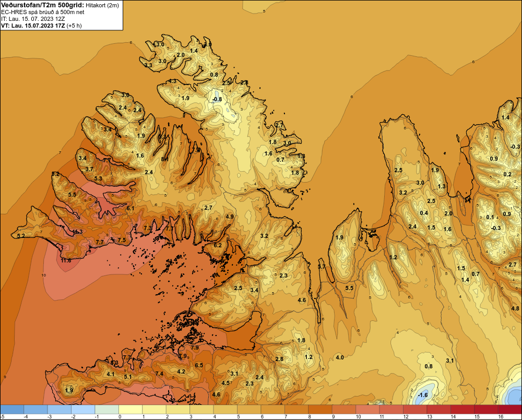
Task: Click the "Hitakort (2m)" label in the header
Action: [x=101, y=5]
